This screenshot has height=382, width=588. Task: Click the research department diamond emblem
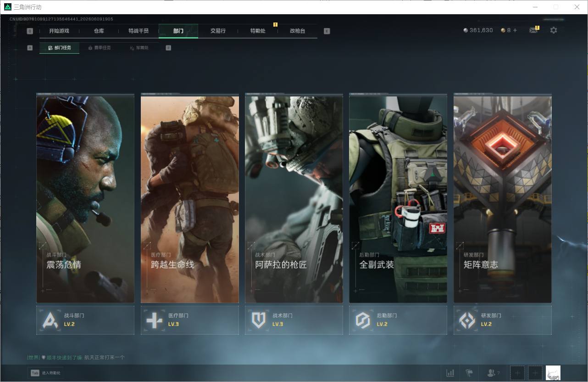tap(467, 320)
